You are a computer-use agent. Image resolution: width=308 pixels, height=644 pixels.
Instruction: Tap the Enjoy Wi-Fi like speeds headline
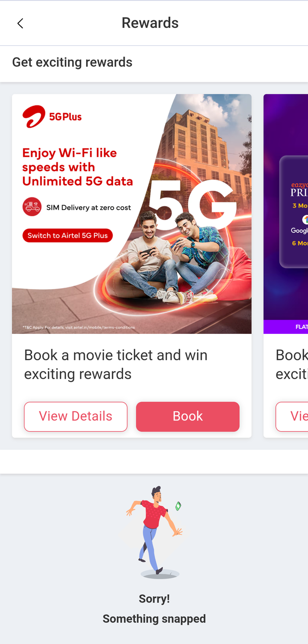(77, 167)
